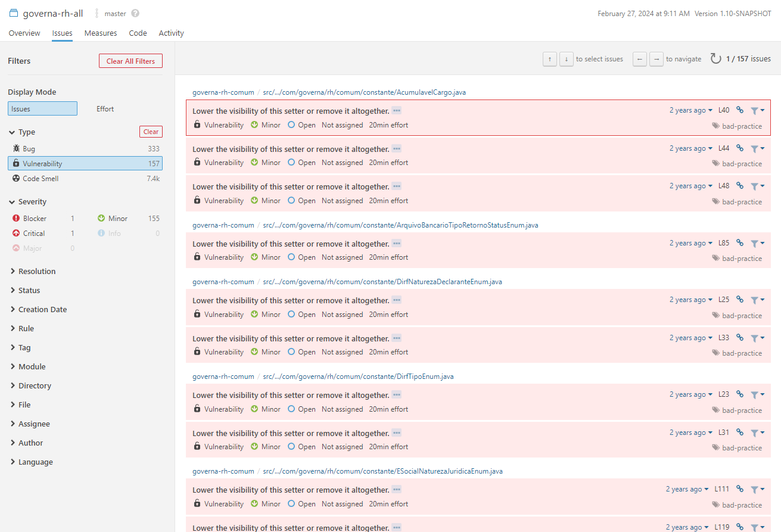
Task: Expand the Tag filter
Action: point(20,347)
